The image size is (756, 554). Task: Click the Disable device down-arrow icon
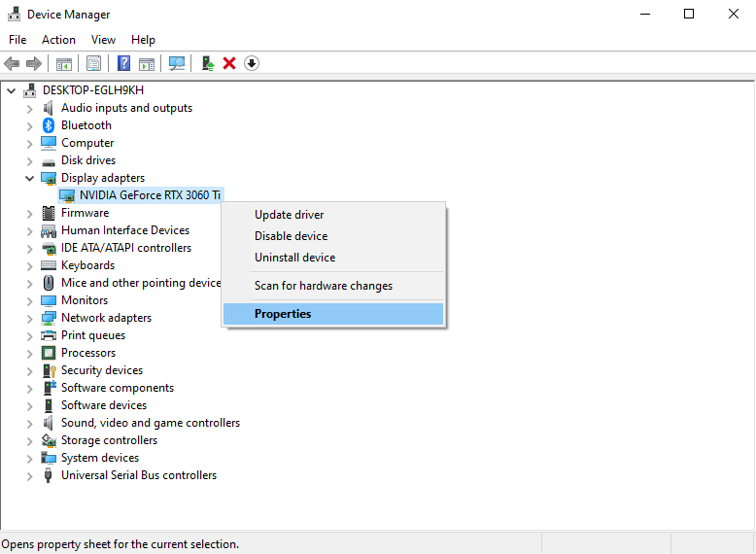pyautogui.click(x=252, y=63)
